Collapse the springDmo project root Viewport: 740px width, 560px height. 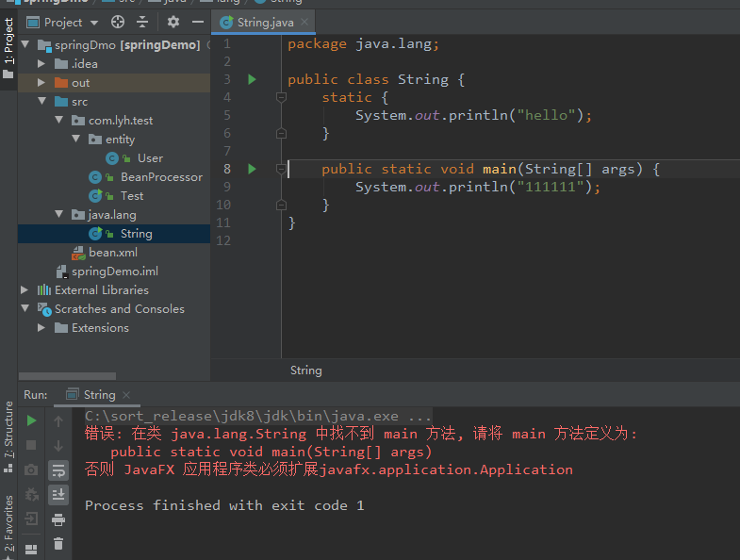25,45
